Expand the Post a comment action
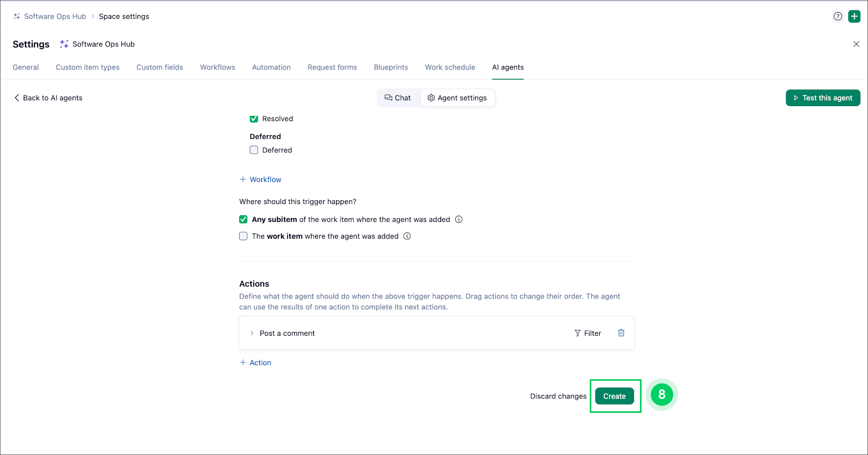The width and height of the screenshot is (868, 455). click(x=252, y=333)
